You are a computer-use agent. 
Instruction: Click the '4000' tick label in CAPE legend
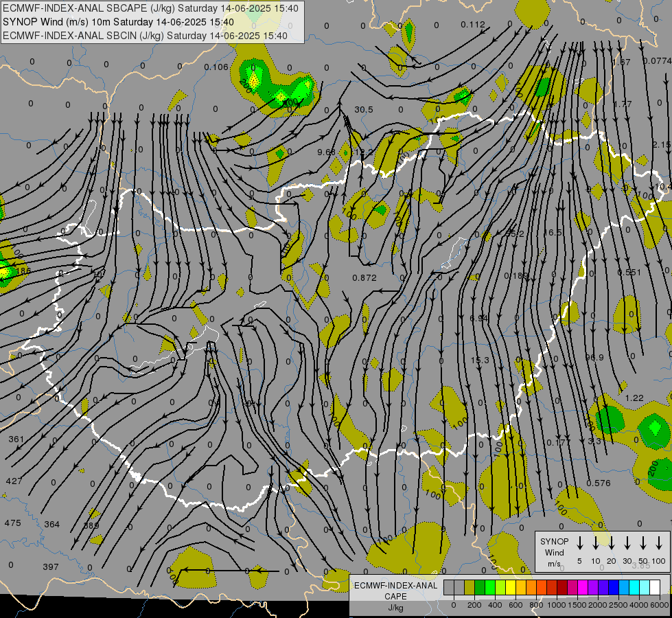pyautogui.click(x=638, y=605)
